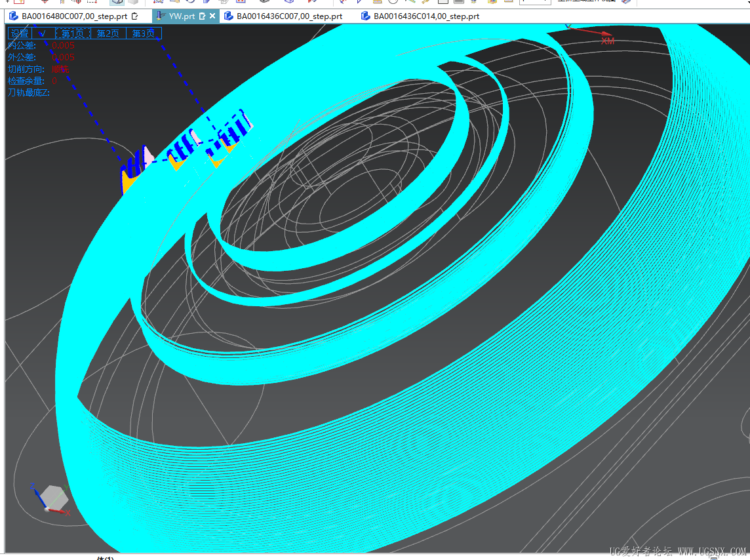This screenshot has height=560, width=750.
Task: Undock the YW.prt tab window
Action: pyautogui.click(x=203, y=16)
